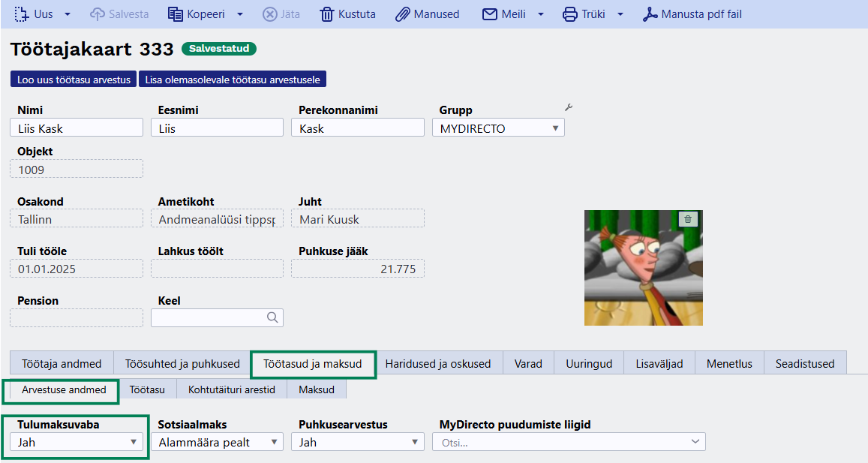Click the Eesnimi input field
The width and height of the screenshot is (868, 463).
(x=217, y=128)
